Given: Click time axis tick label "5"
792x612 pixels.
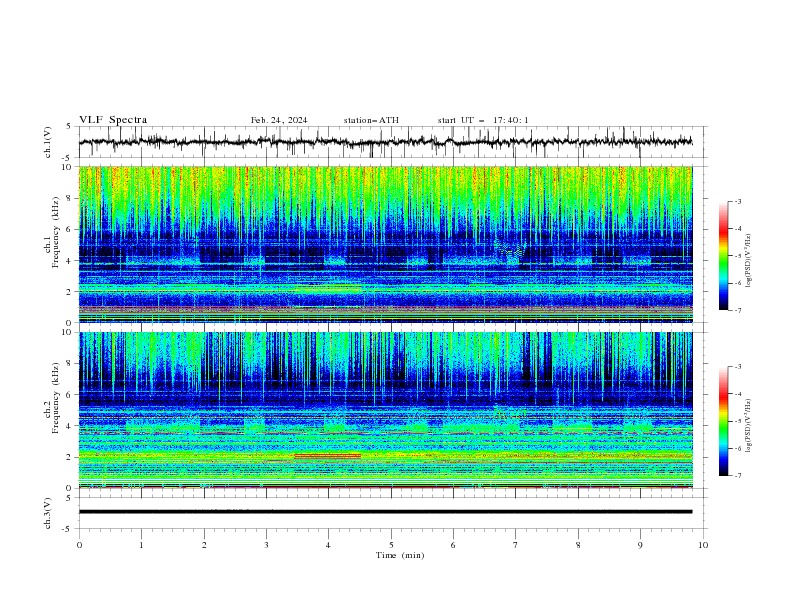Looking at the screenshot, I should [391, 545].
